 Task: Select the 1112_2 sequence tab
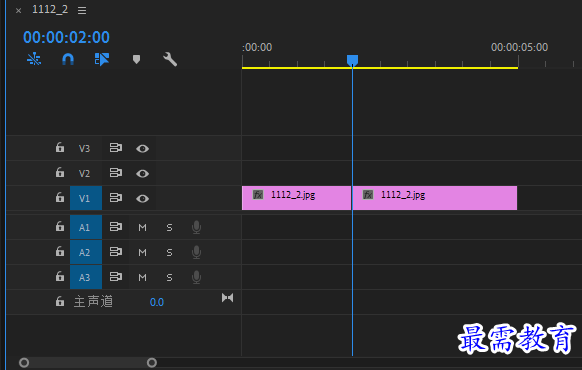click(50, 9)
